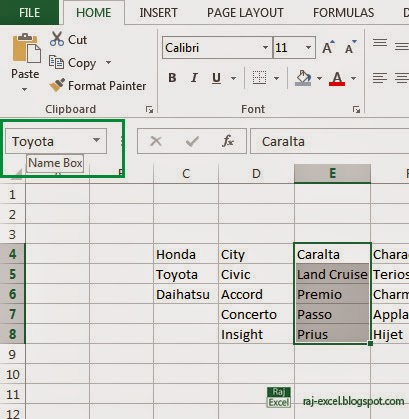Click the Select All corner triangle

pos(16,174)
